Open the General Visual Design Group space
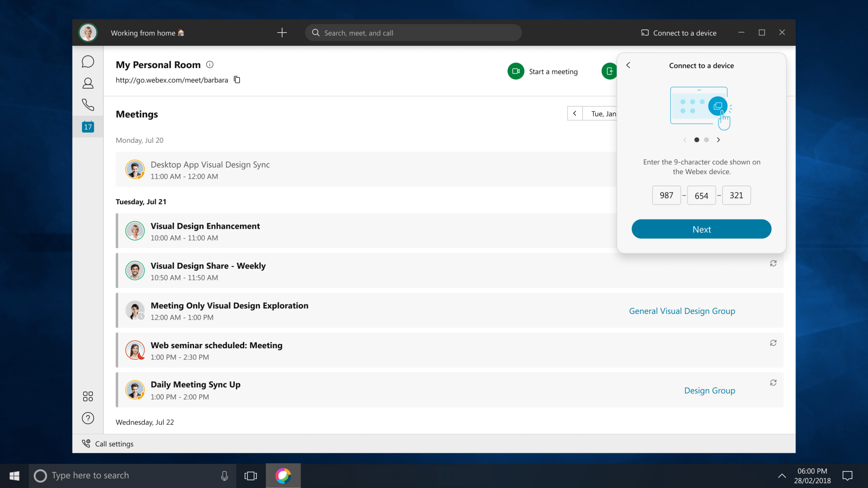 (682, 311)
